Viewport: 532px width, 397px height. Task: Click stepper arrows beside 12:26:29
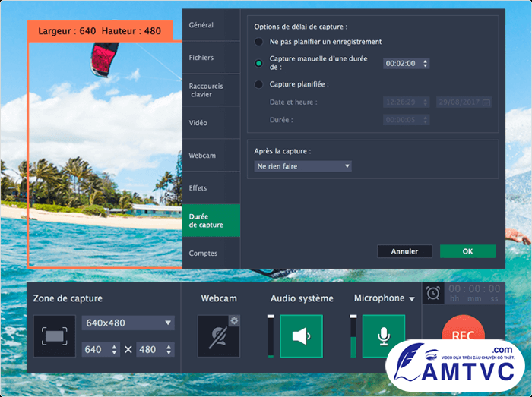tap(425, 102)
